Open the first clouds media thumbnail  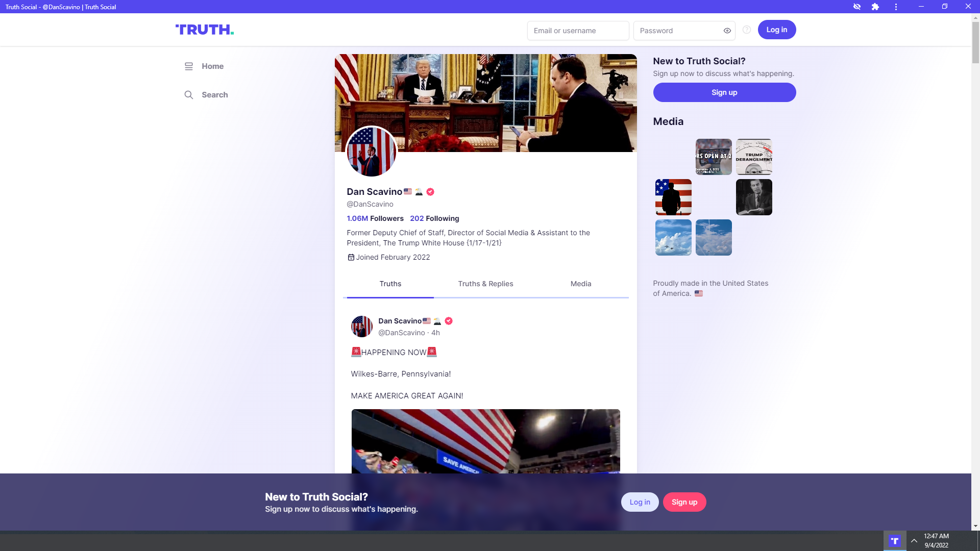[x=673, y=237]
